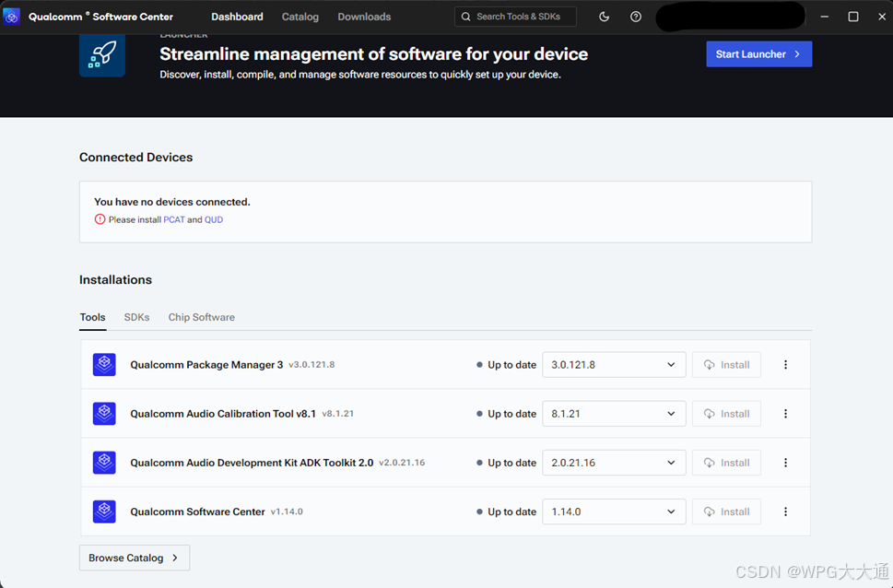Click the red warning icon by Please install
The width and height of the screenshot is (893, 588).
point(100,219)
